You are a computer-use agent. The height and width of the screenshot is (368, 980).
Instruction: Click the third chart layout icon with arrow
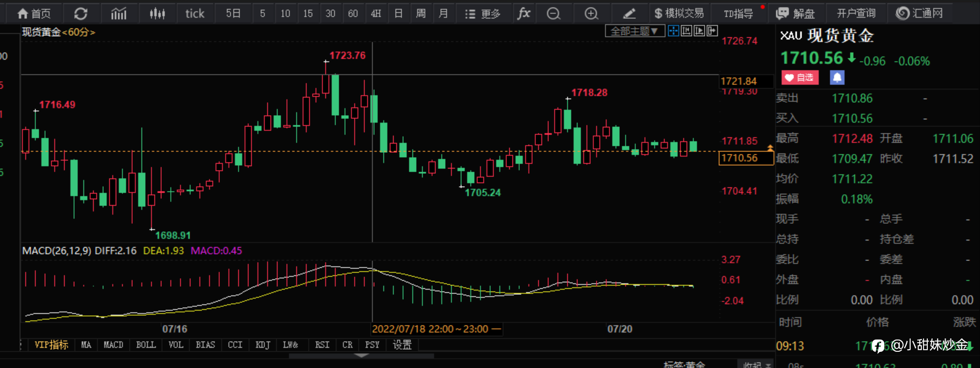pyautogui.click(x=699, y=31)
